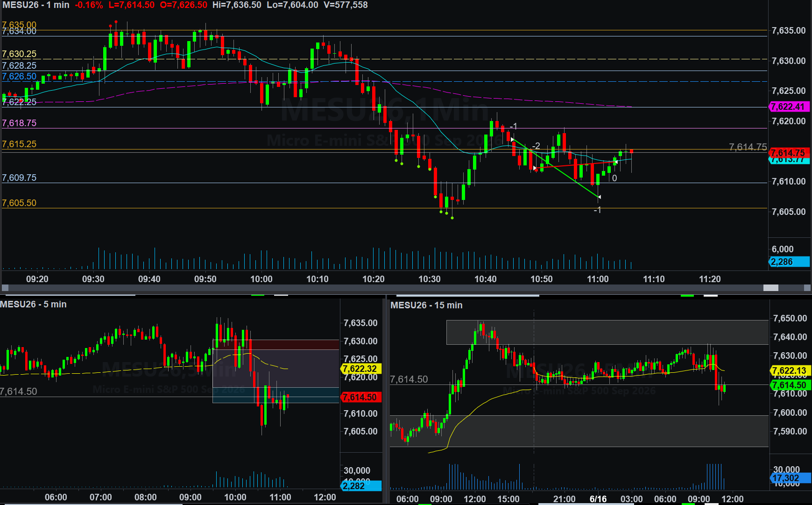Screen dimensions: 812x505
Task: Select the red trendline's left anchor handle
Action: pyautogui.click(x=535, y=168)
